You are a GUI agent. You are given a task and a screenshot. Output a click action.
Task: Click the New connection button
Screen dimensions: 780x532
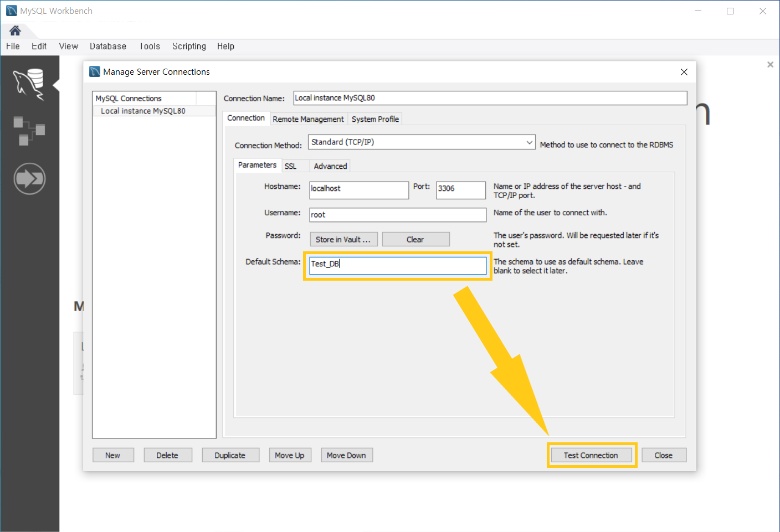pyautogui.click(x=113, y=455)
